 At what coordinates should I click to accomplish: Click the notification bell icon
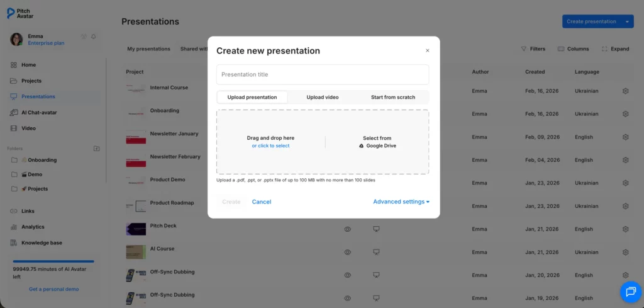click(94, 37)
